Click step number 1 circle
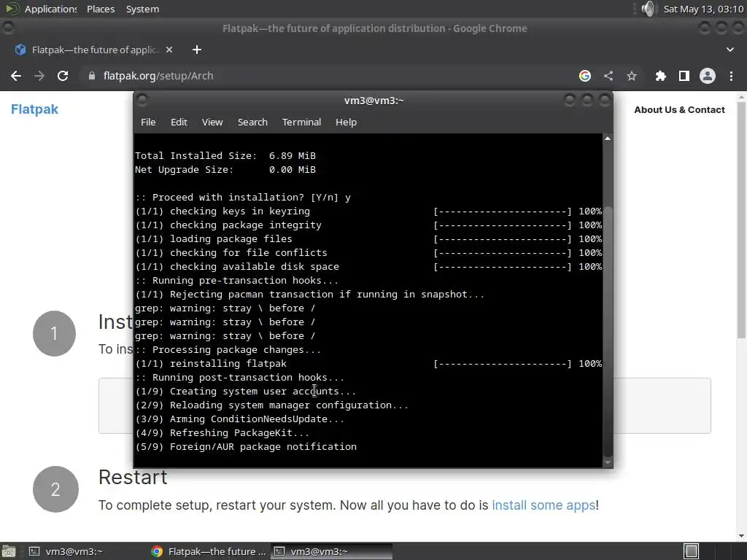This screenshot has width=747, height=560. coord(54,333)
